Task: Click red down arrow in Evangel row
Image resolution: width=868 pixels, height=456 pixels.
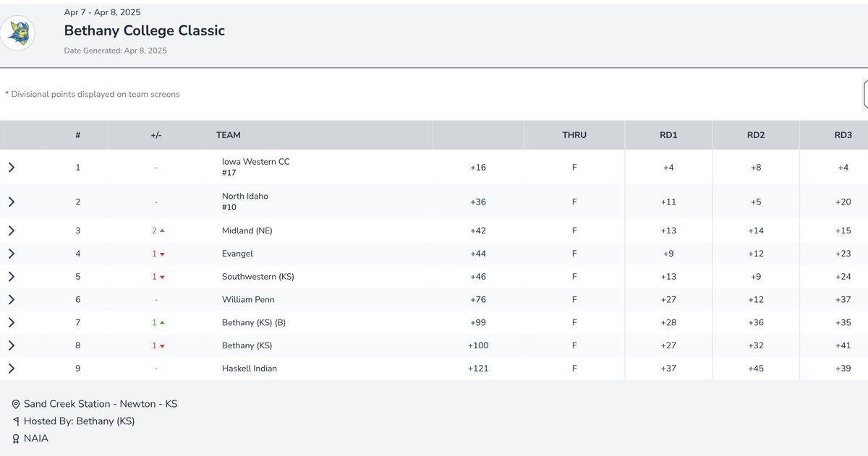Action: tap(163, 254)
